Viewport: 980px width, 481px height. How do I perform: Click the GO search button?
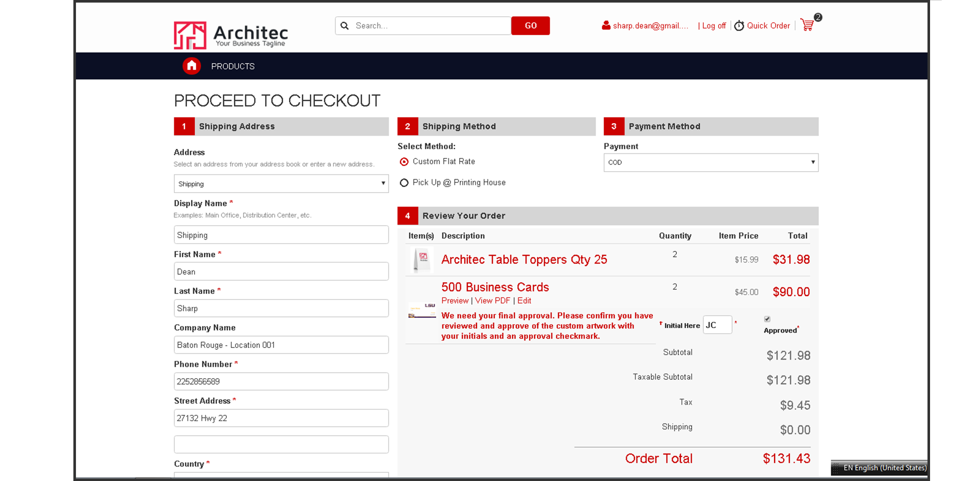530,25
